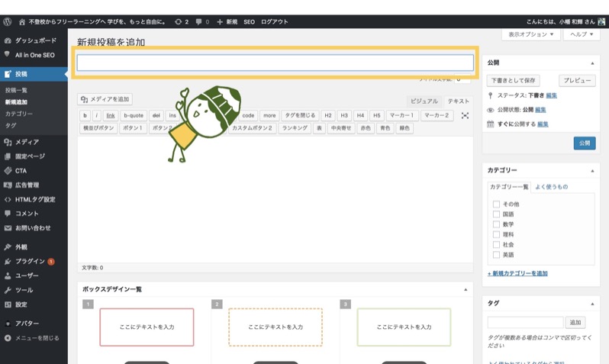
Task: Open the 表示オプション dropdown
Action: (x=531, y=34)
